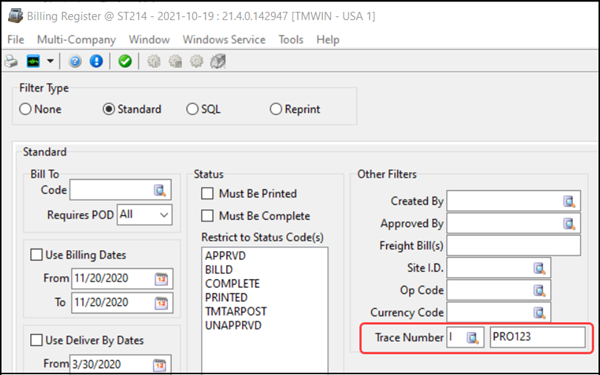Open Created By lookup icon

(569, 201)
